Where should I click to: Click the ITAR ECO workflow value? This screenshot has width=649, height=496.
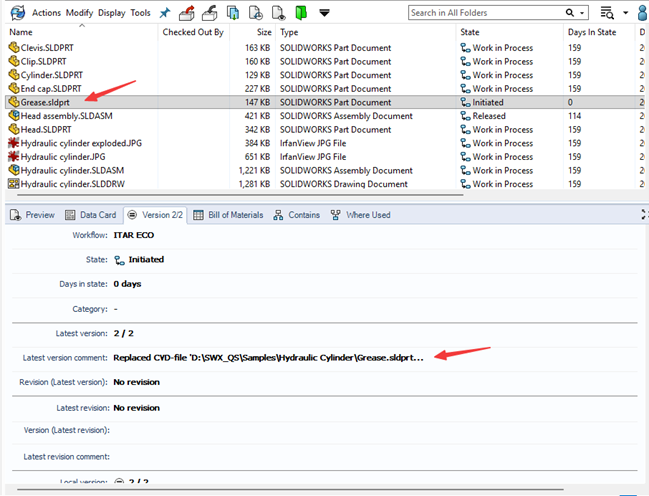134,235
